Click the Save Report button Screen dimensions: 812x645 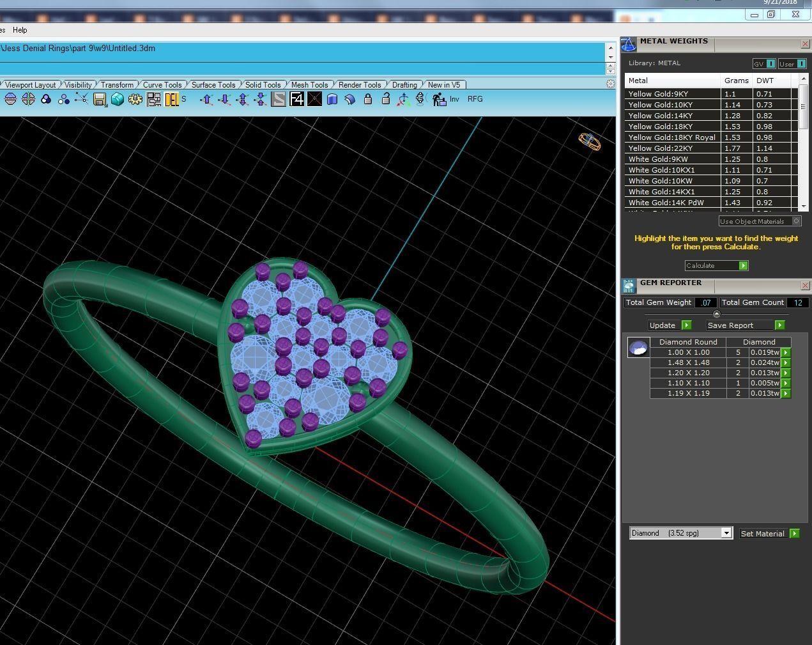pos(745,325)
